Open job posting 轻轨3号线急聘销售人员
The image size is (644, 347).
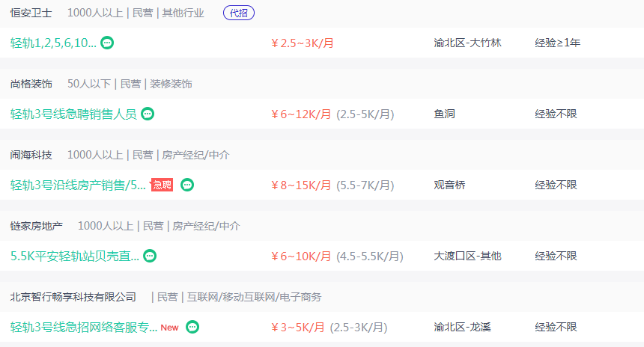(x=73, y=114)
